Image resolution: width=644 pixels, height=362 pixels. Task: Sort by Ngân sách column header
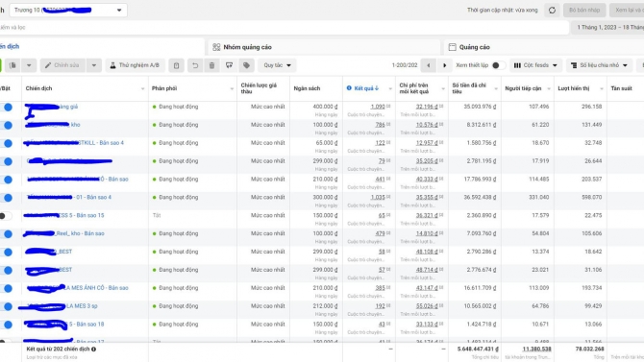[x=307, y=88]
